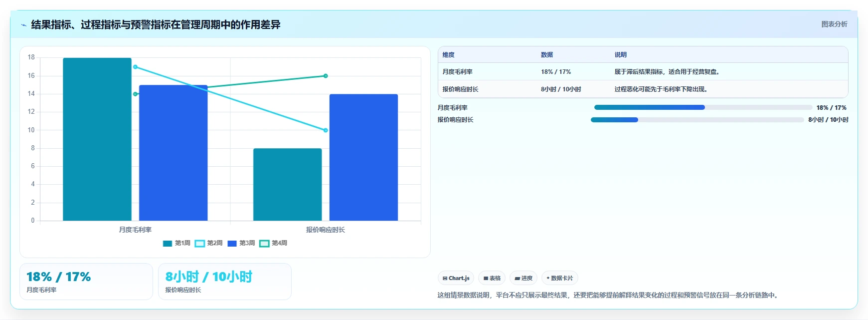
Task: Click the 数据 column header
Action: 547,55
